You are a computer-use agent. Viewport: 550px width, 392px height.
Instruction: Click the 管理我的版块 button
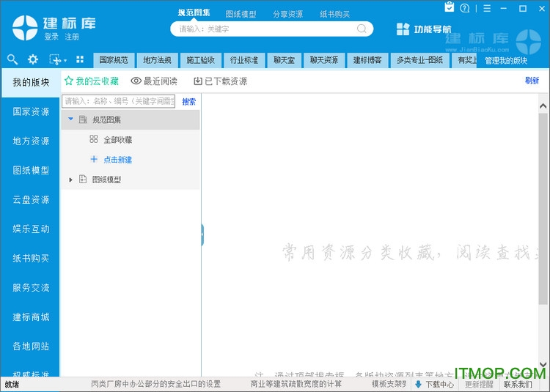click(x=506, y=61)
